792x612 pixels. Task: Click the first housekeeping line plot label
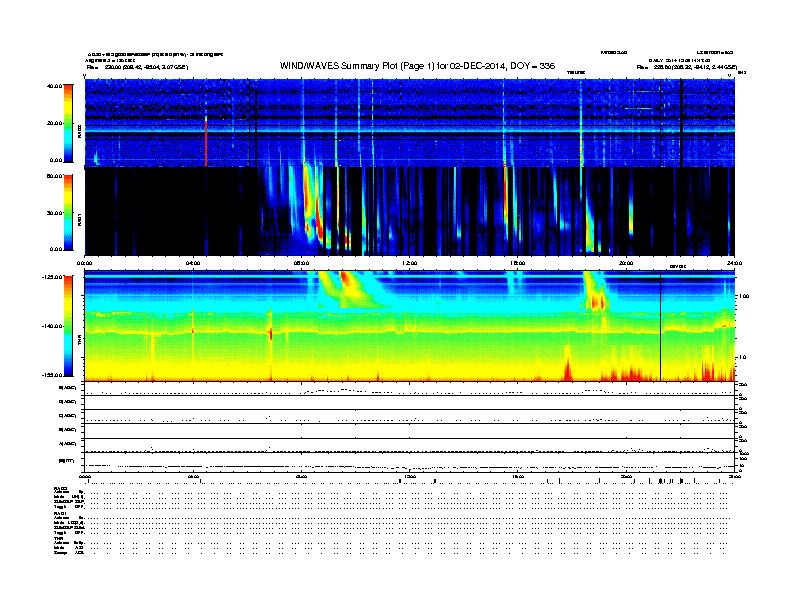tap(68, 388)
